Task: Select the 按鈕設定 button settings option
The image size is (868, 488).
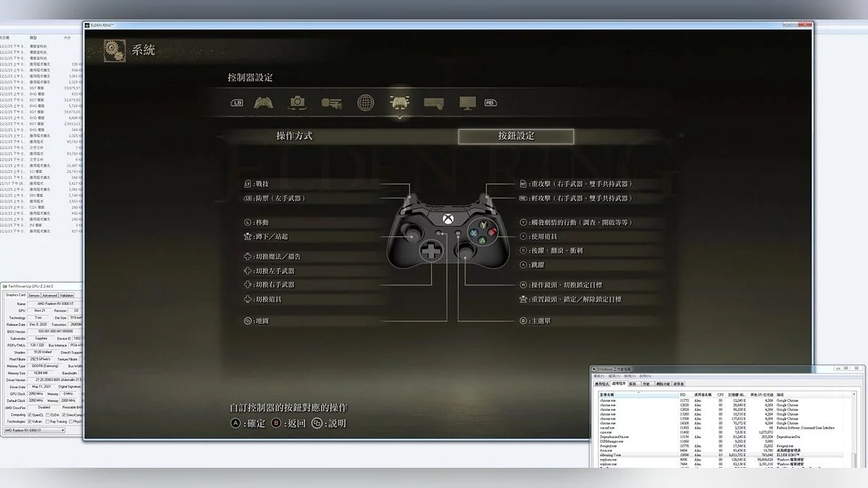Action: click(516, 137)
